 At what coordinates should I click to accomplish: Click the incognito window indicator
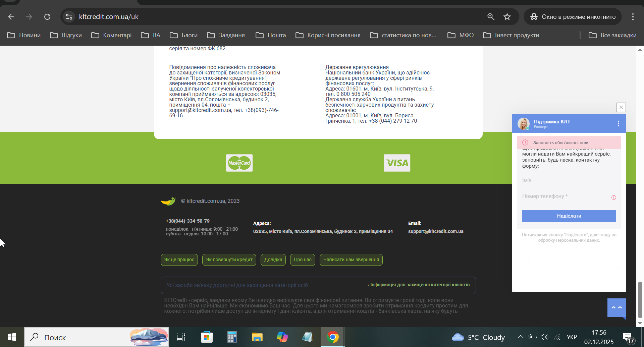point(573,17)
